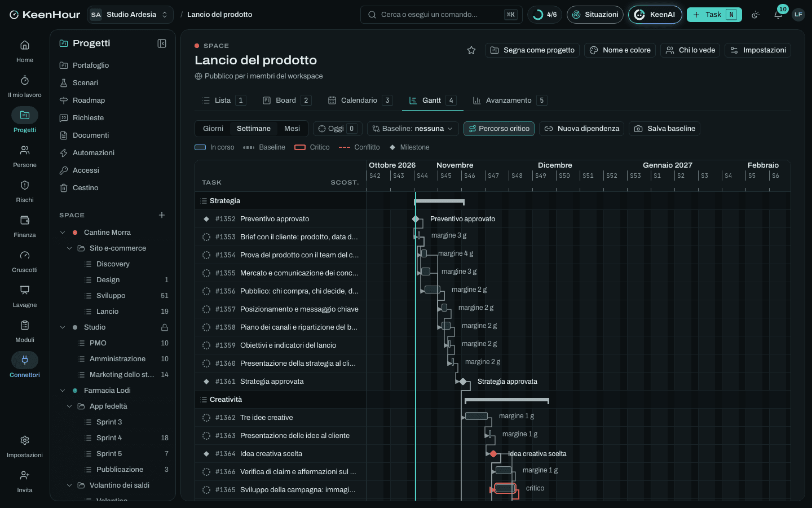Click Idea creativa scelta red milestone
This screenshot has height=508, width=812.
[x=493, y=454]
